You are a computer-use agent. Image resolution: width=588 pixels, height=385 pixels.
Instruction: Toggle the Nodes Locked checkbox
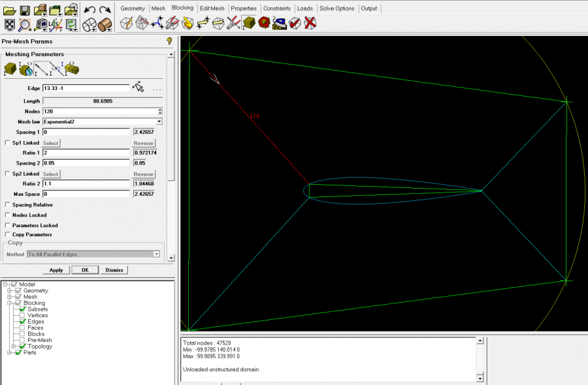tap(8, 215)
